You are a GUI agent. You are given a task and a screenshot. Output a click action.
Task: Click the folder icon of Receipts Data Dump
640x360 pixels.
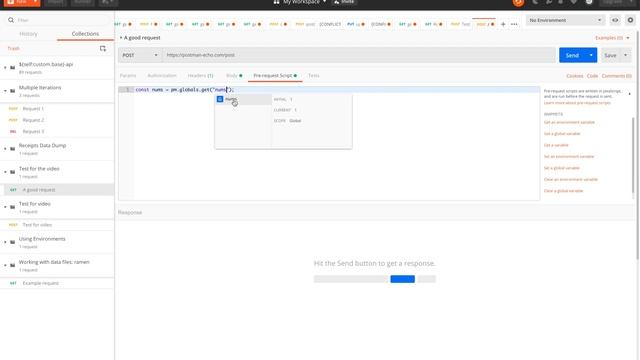[x=13, y=149]
